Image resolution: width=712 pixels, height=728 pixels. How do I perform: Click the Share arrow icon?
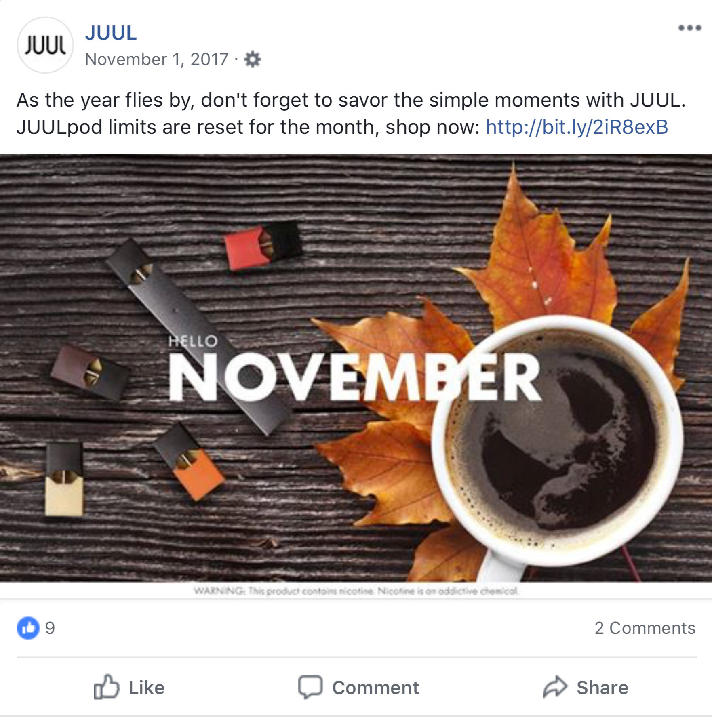click(x=555, y=686)
